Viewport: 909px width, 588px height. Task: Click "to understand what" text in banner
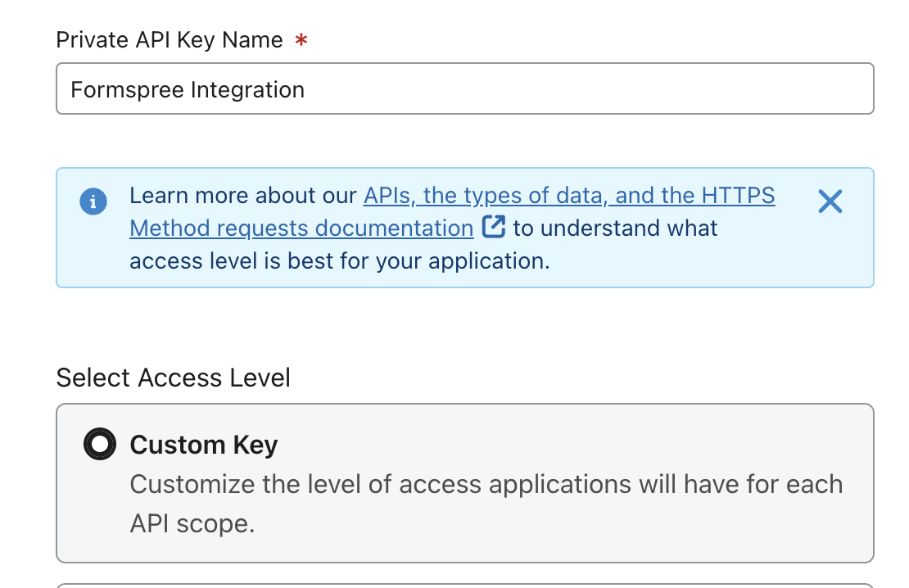click(x=615, y=228)
